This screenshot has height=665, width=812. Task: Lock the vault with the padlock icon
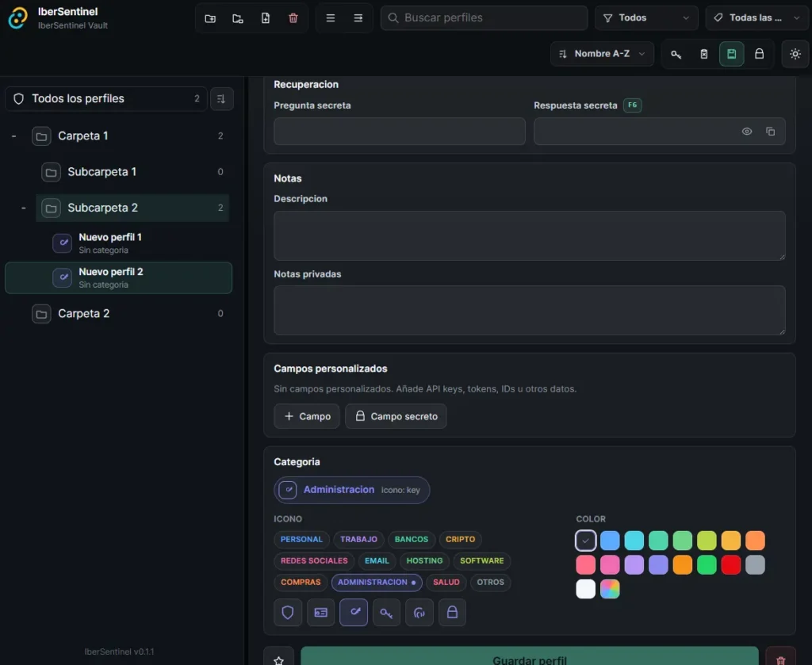(759, 54)
